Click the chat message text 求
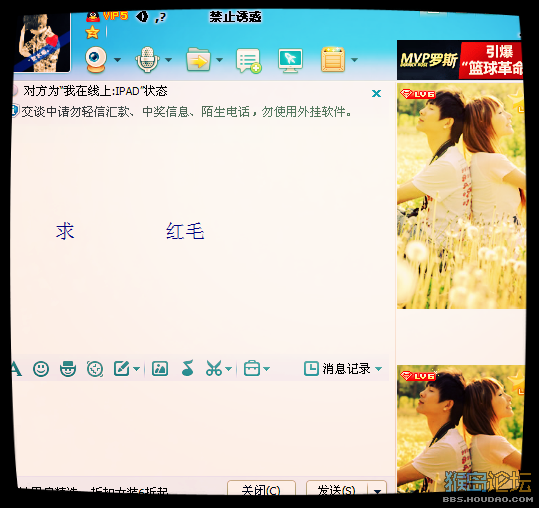Viewport: 539px width, 508px height. pos(65,231)
